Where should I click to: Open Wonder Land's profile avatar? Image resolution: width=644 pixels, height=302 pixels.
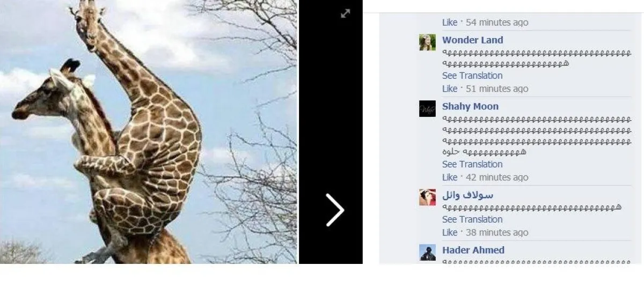point(427,42)
